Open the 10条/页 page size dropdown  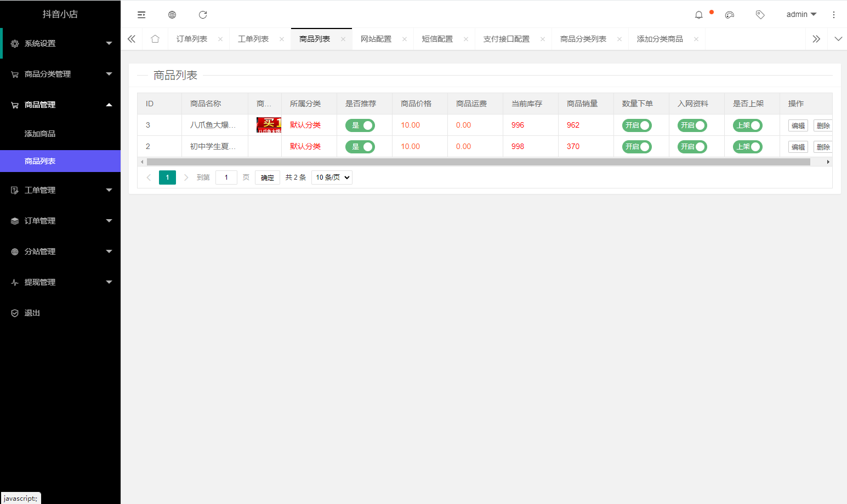pos(331,176)
